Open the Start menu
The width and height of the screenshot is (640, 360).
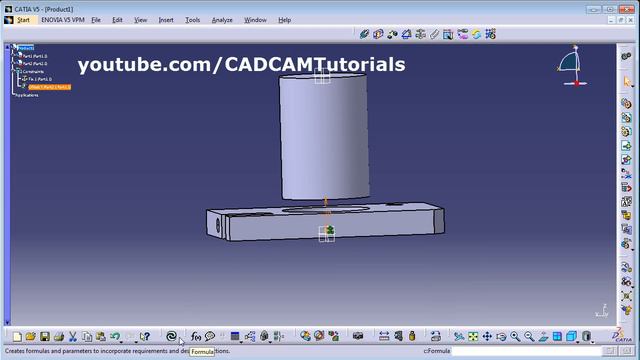(x=23, y=20)
